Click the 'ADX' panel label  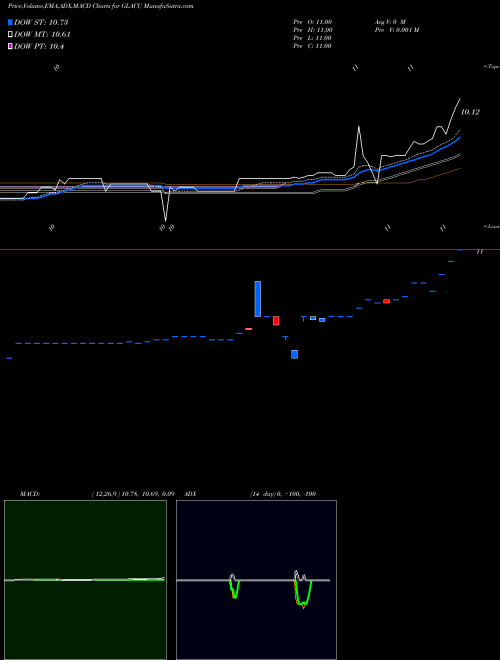pyautogui.click(x=190, y=494)
